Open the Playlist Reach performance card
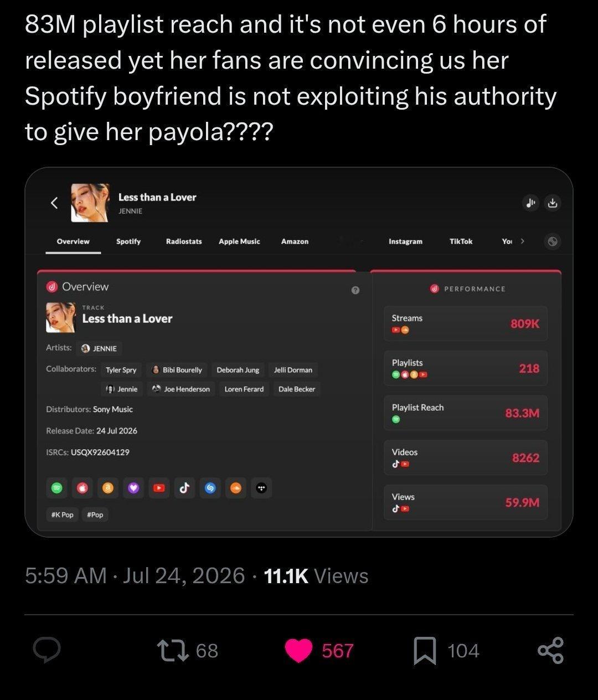 466,413
